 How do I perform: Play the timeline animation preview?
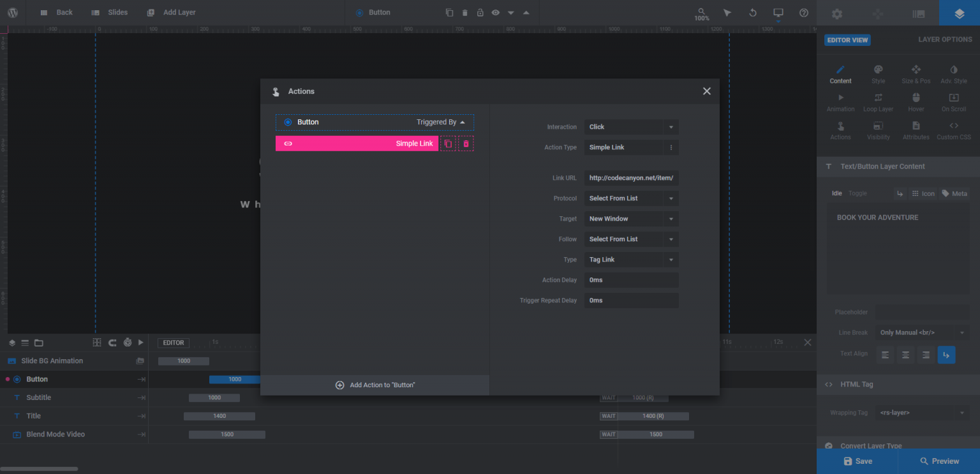tap(140, 343)
